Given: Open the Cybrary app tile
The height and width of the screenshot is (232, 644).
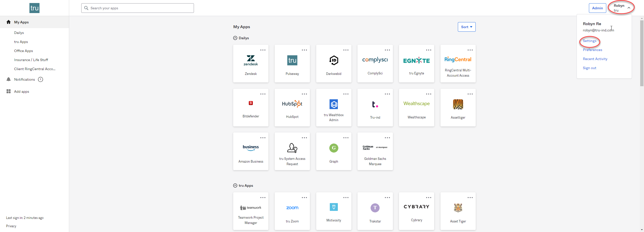Looking at the screenshot, I should (416, 211).
